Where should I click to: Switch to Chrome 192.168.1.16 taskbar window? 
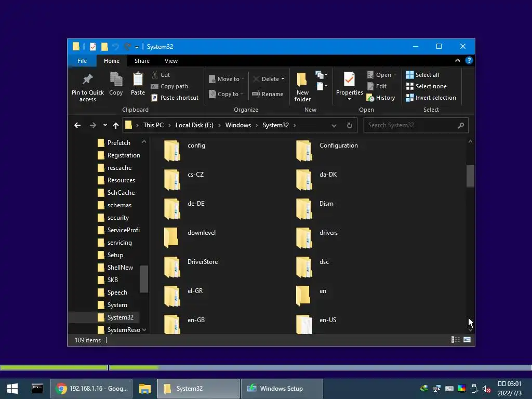[91, 389]
